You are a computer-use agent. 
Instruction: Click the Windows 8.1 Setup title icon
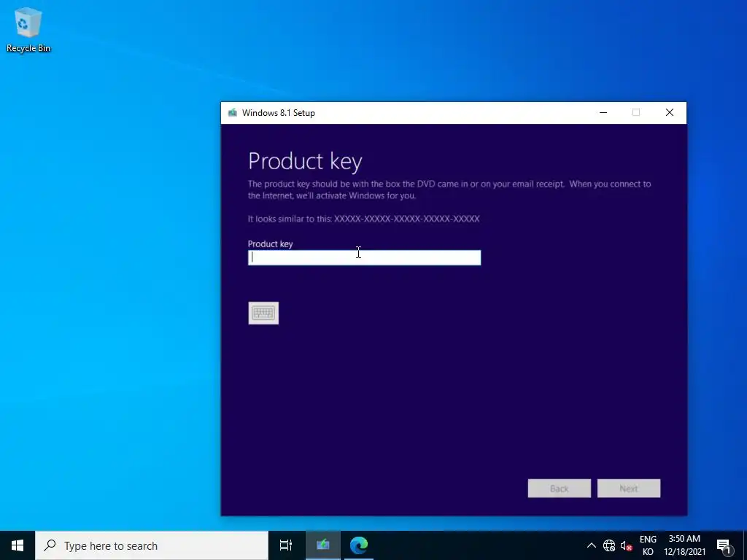coord(233,113)
